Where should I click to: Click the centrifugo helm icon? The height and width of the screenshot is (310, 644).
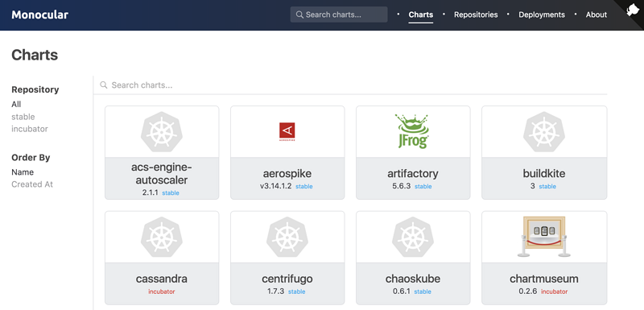[287, 238]
